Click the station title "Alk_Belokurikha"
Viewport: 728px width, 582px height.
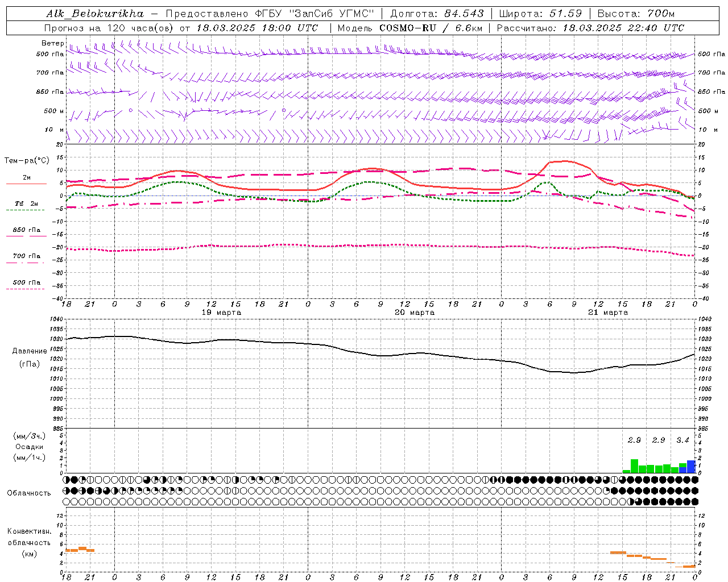pyautogui.click(x=95, y=14)
